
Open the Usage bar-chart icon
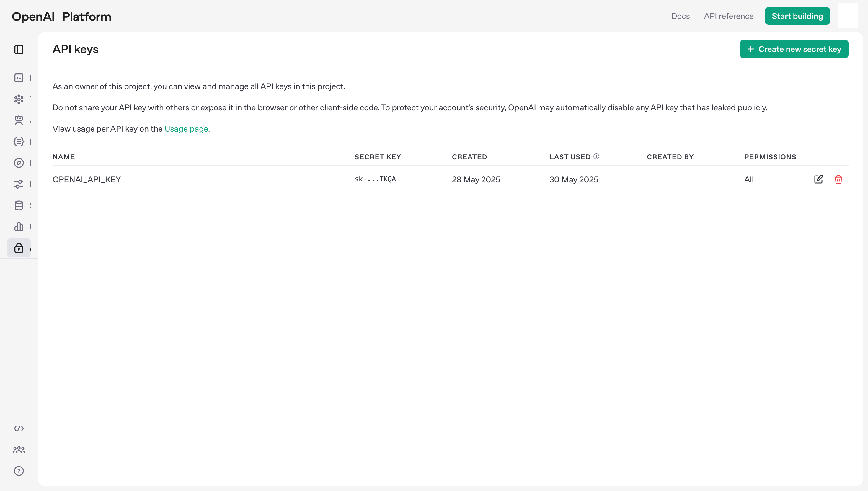tap(19, 227)
